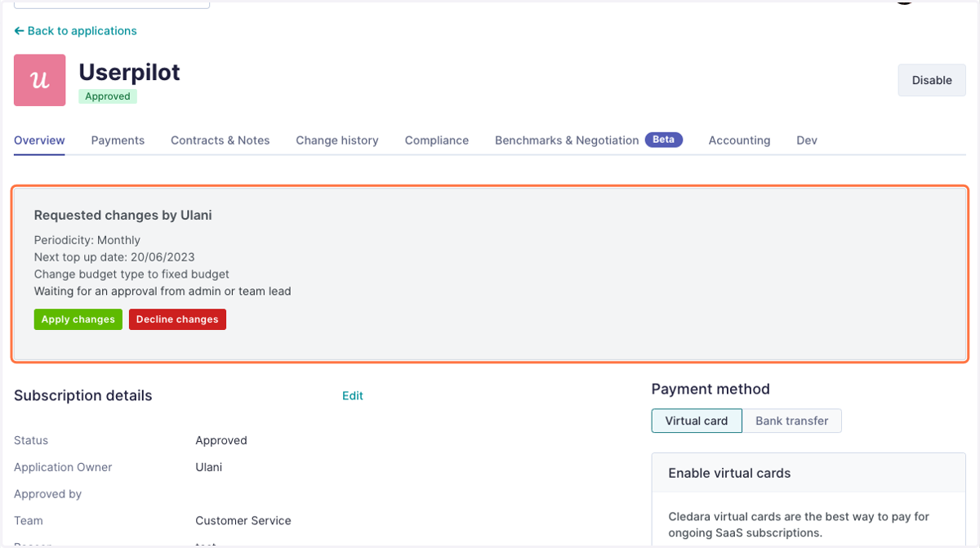
Task: Click the green Approved status badge
Action: pos(108,96)
